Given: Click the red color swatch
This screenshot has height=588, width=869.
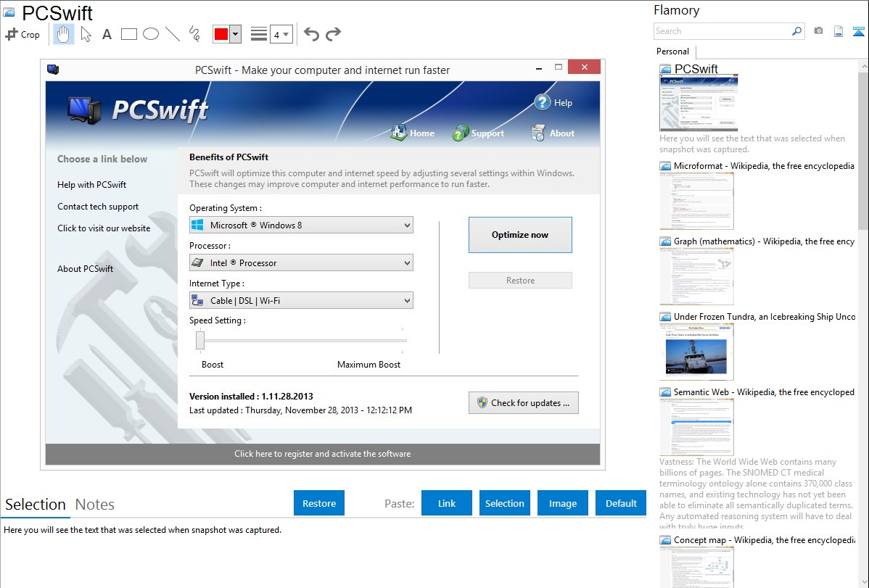Looking at the screenshot, I should (x=221, y=34).
